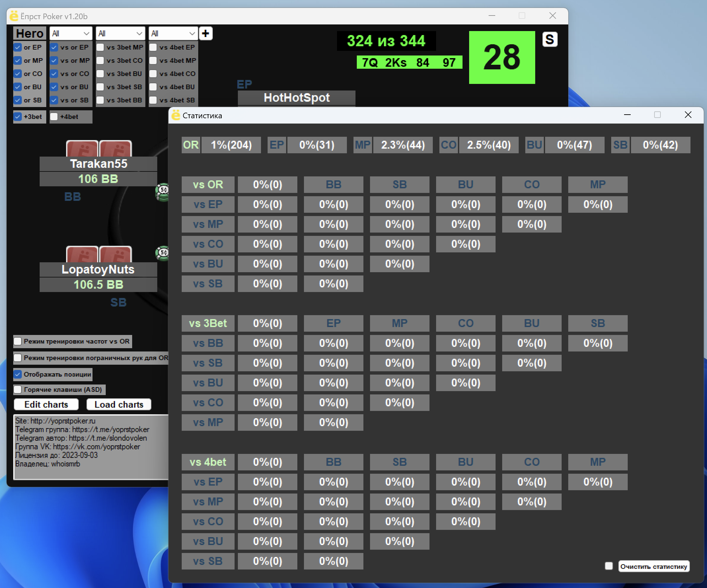The height and width of the screenshot is (588, 707).
Task: Click LopatoyNuts' '106.5 BB' stack
Action: [98, 284]
